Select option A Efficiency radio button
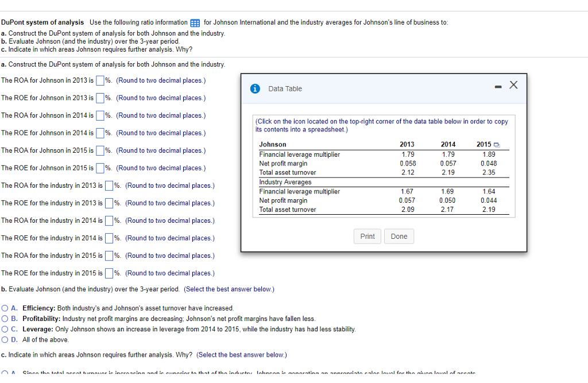The height and width of the screenshot is (383, 588). tap(5, 308)
